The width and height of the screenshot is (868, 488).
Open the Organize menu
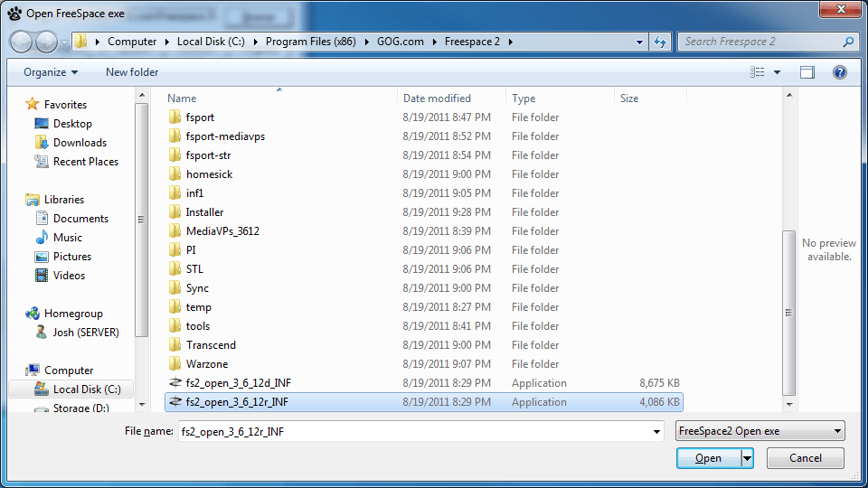[51, 72]
